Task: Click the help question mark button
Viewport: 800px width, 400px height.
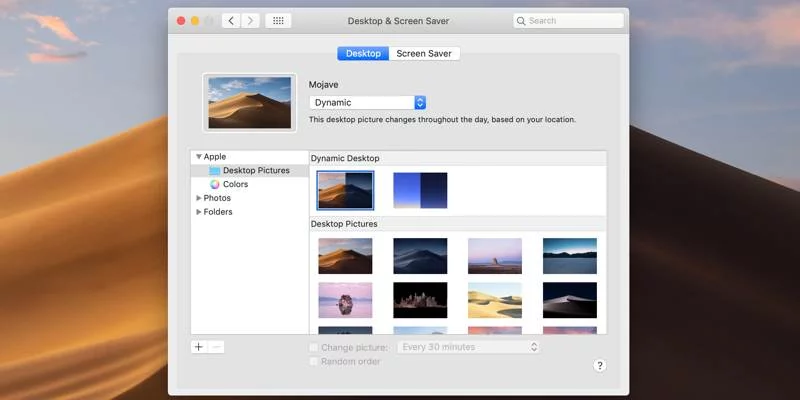Action: pyautogui.click(x=600, y=366)
